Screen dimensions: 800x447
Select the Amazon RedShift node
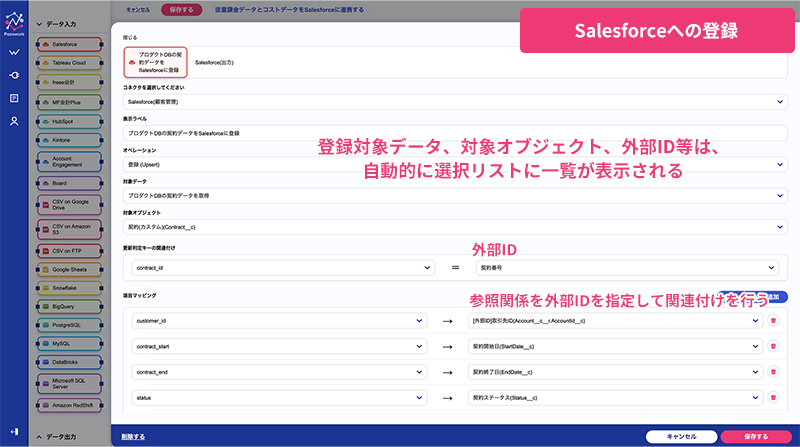pos(69,405)
